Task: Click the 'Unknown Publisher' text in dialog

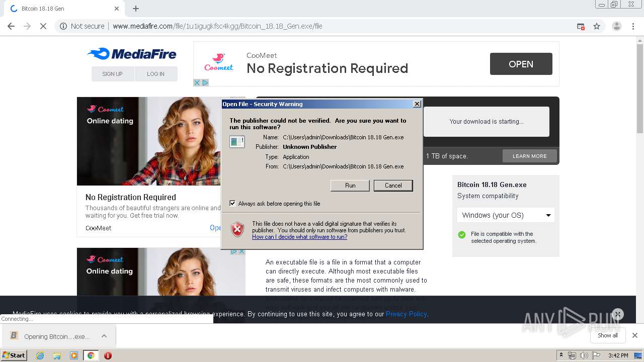Action: (x=309, y=147)
